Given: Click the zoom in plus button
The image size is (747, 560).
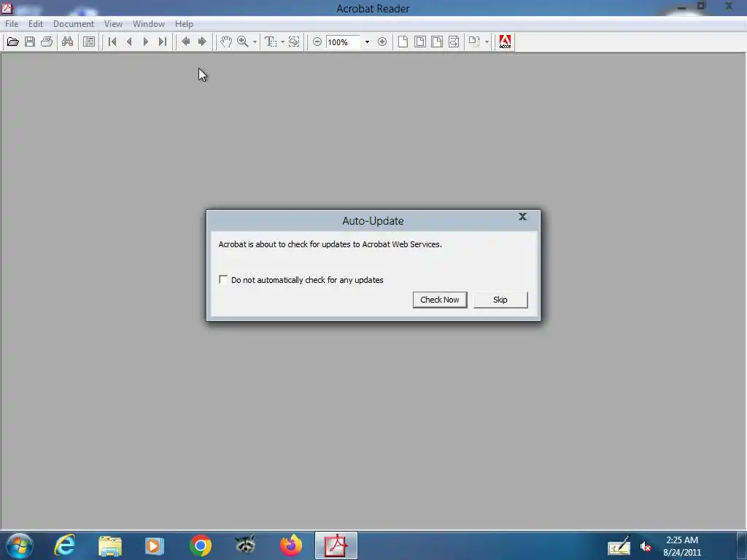Looking at the screenshot, I should [x=382, y=42].
